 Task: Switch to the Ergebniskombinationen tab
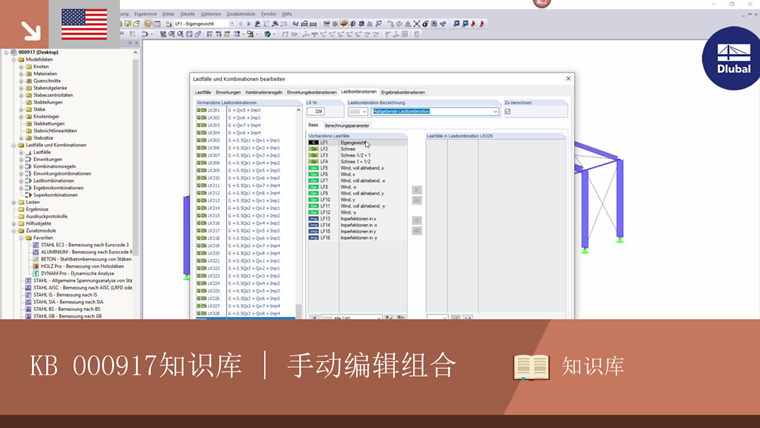click(x=403, y=92)
